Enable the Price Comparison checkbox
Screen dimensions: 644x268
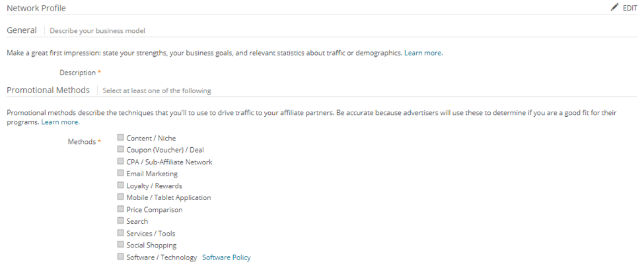121,209
